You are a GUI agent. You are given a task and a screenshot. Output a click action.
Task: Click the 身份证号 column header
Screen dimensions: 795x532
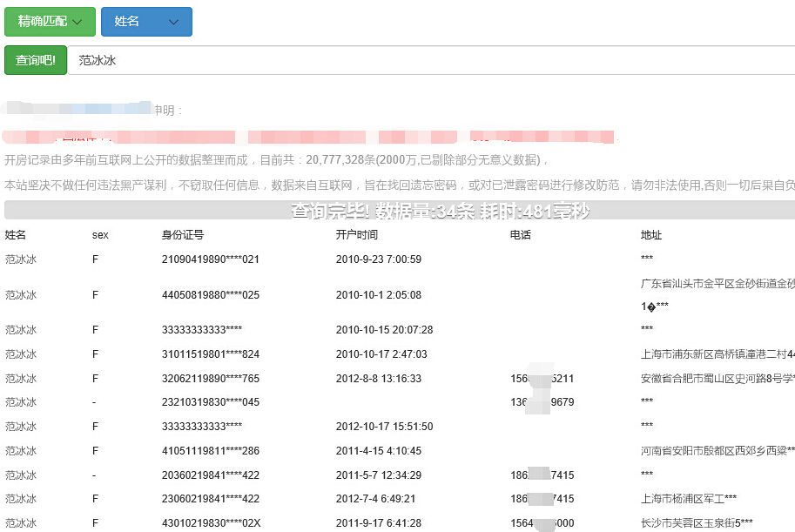(183, 235)
